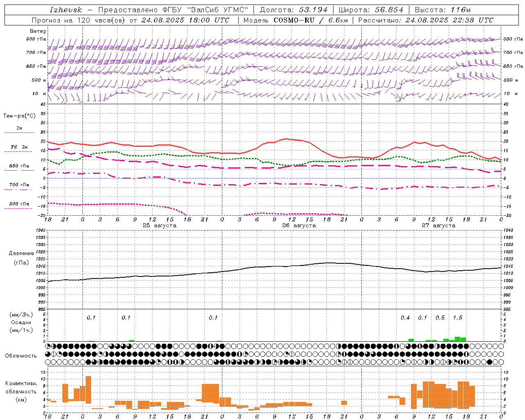
Task: Click the 700 гПа temperature legend entry
Action: [19, 185]
